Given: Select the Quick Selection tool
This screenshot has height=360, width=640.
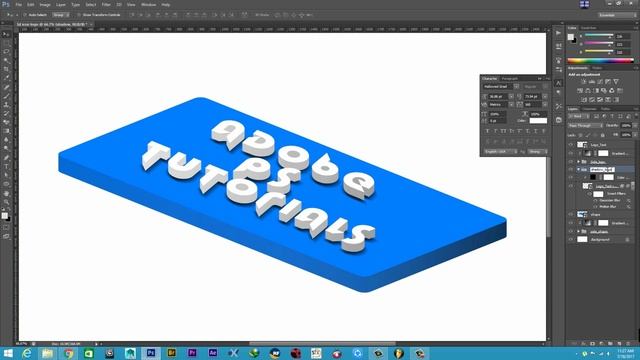Looking at the screenshot, I should click(x=6, y=61).
